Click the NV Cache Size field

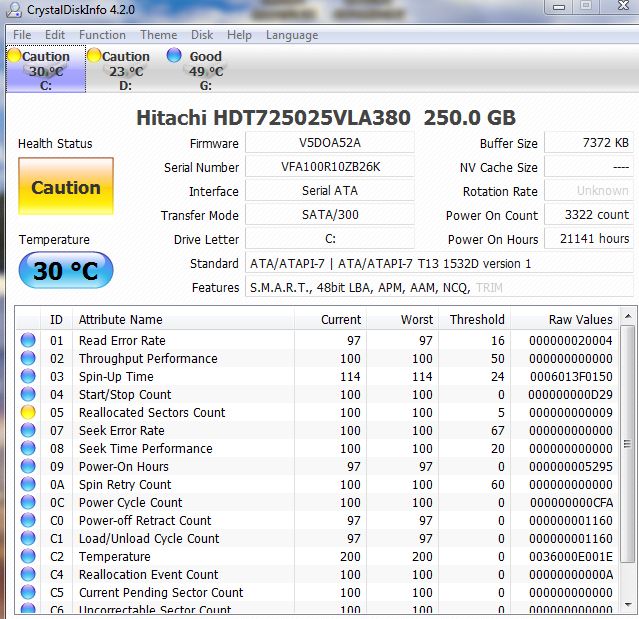point(589,167)
